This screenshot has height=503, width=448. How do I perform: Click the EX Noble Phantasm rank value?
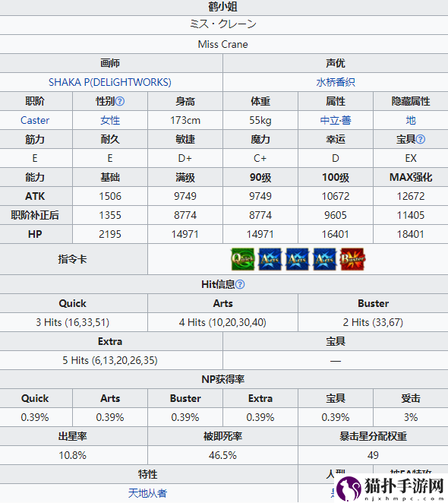tap(411, 158)
